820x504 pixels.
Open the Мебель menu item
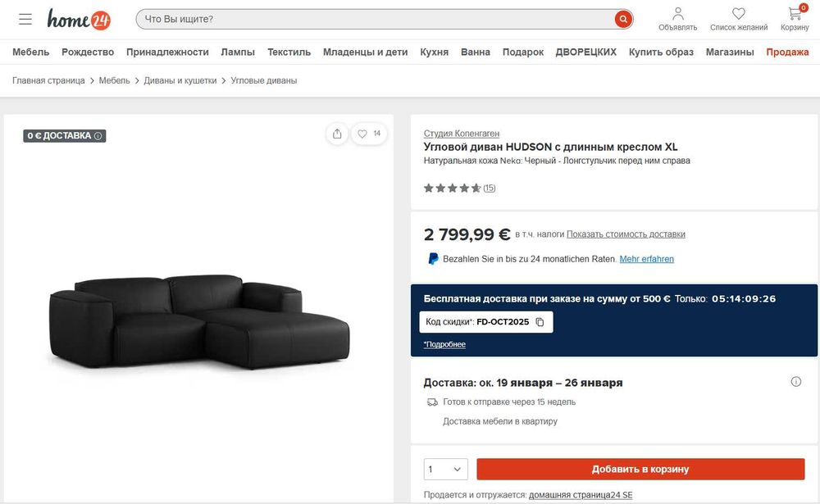click(x=30, y=52)
